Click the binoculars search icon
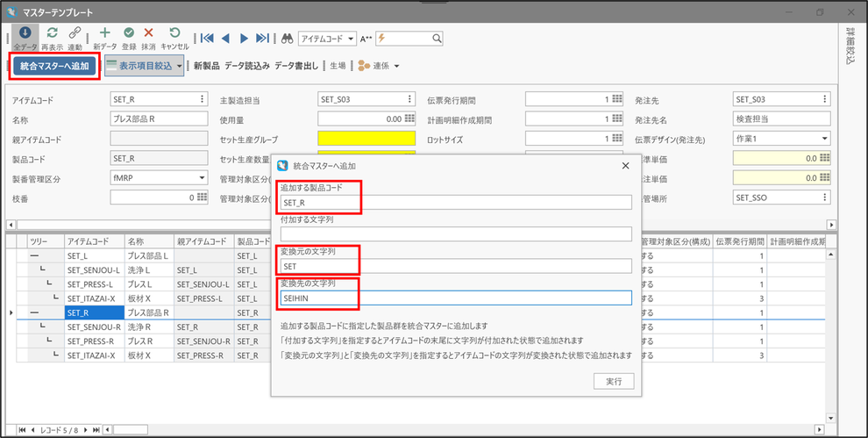The width and height of the screenshot is (868, 438). click(288, 39)
